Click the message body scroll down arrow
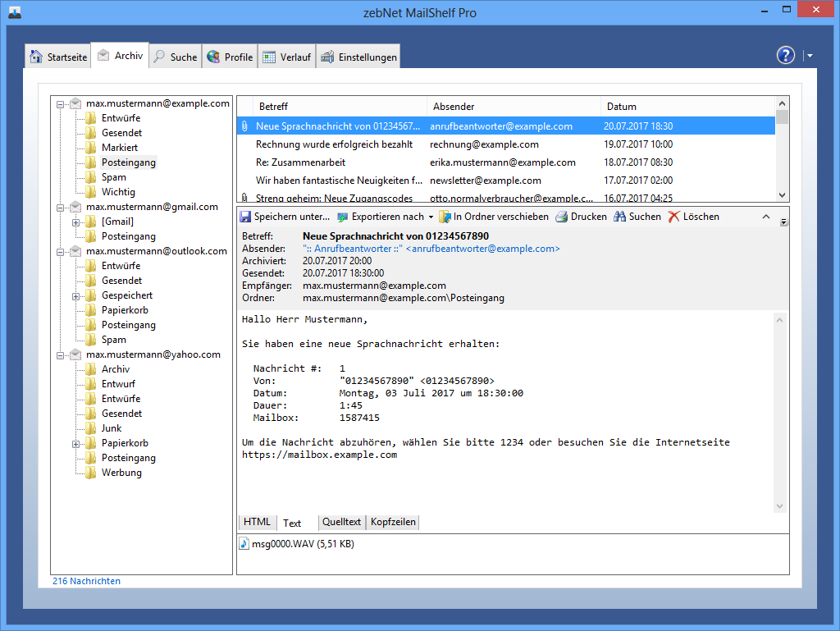Image resolution: width=840 pixels, height=631 pixels. (779, 506)
